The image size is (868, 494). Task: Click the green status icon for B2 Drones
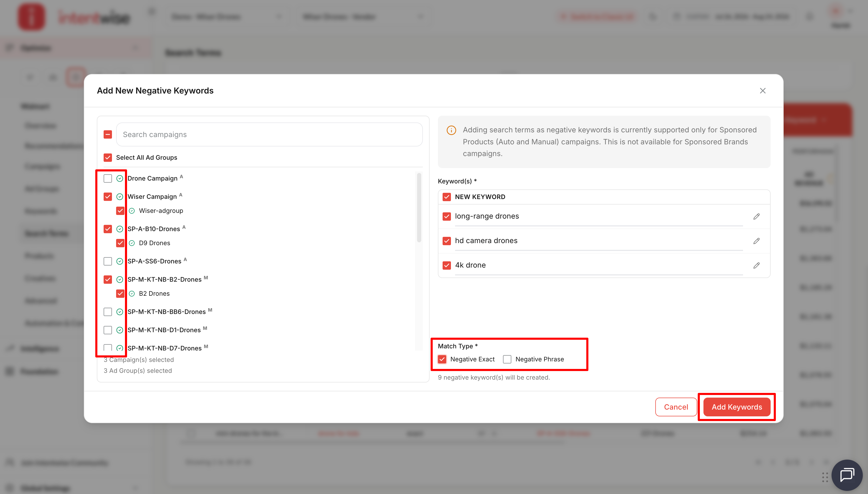(132, 294)
